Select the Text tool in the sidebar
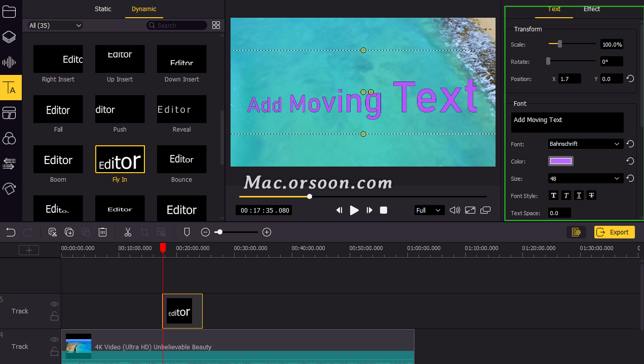The width and height of the screenshot is (644, 364). click(x=11, y=87)
